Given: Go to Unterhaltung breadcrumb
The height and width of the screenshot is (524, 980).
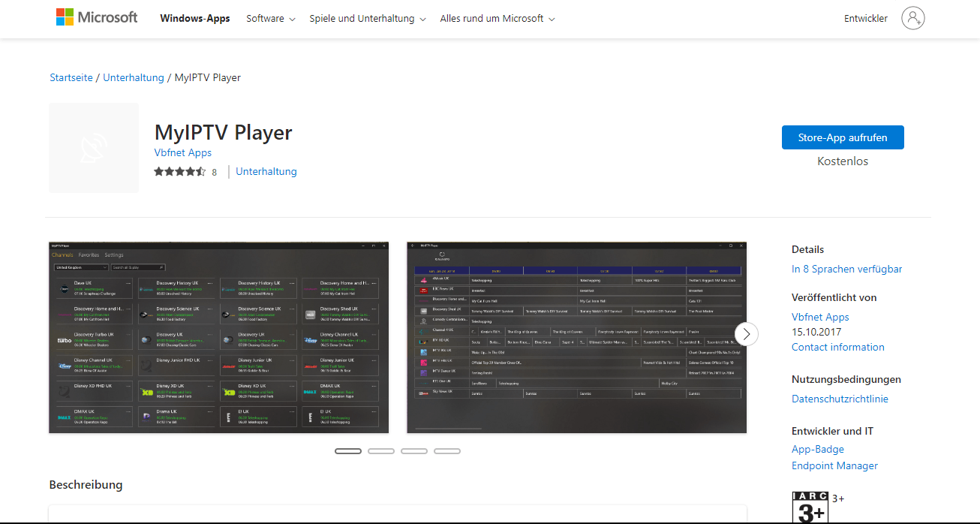Looking at the screenshot, I should point(134,77).
